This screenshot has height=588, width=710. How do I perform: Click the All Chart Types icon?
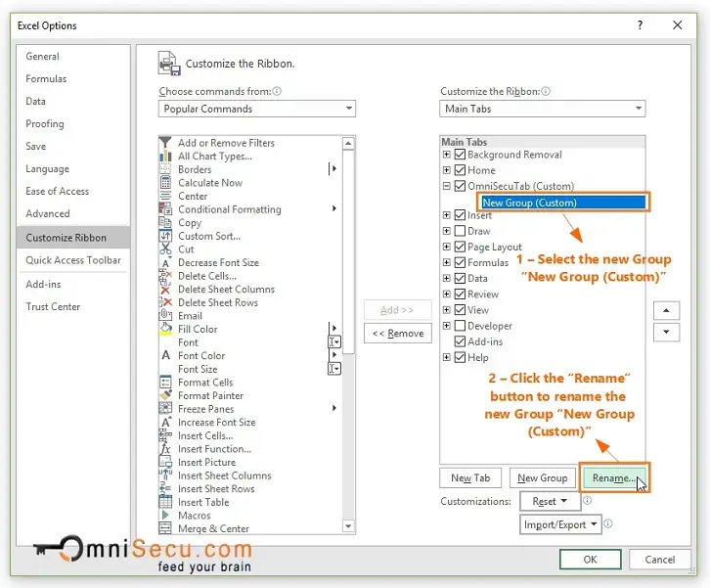165,156
